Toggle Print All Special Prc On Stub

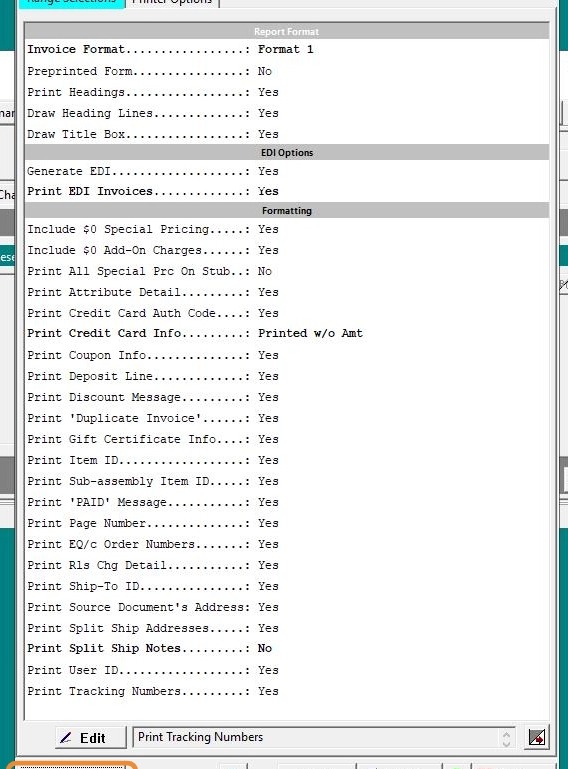tap(287, 271)
